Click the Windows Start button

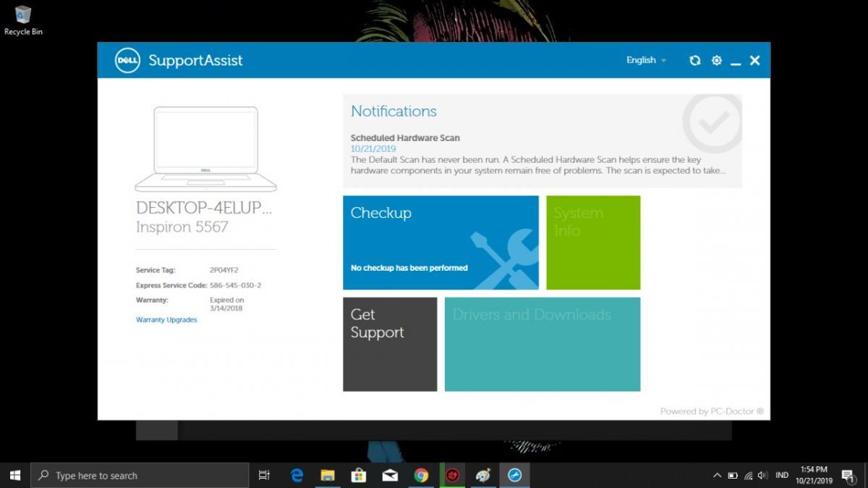[15, 475]
